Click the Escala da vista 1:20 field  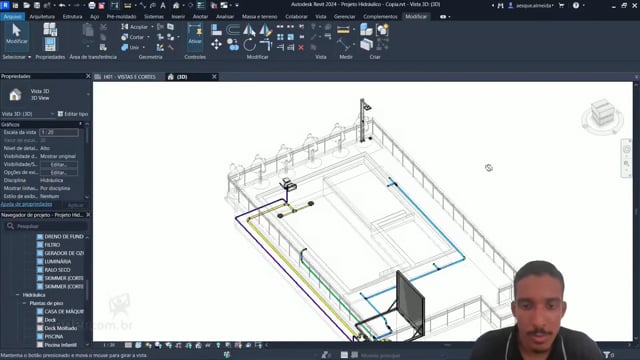click(59, 132)
